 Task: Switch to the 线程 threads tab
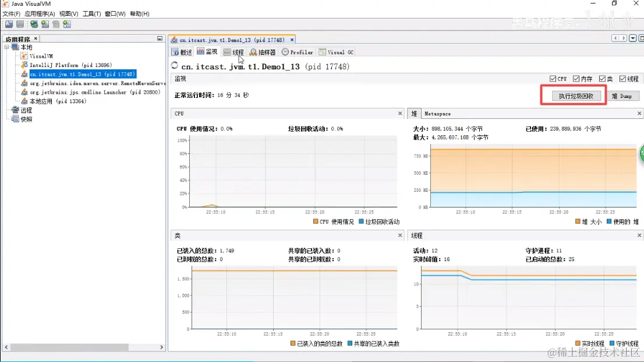coord(233,52)
